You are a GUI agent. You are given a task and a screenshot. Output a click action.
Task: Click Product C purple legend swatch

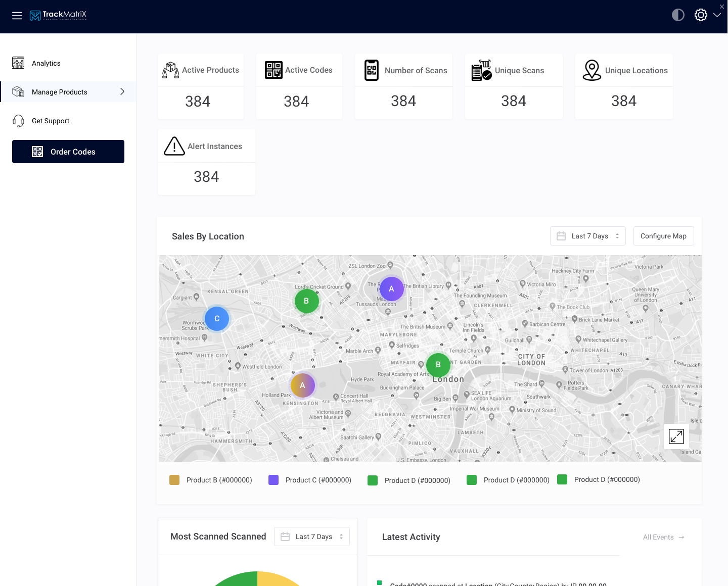(274, 480)
